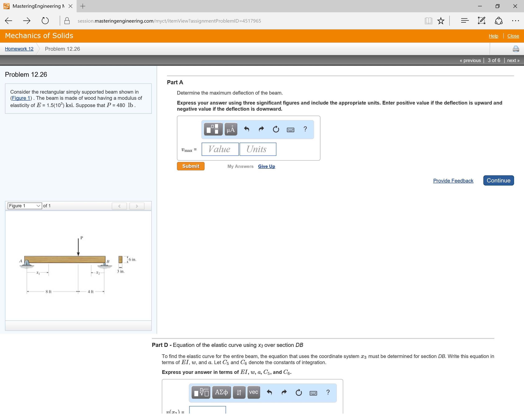Click the Give Up link for Part A
The image size is (524, 420).
(266, 166)
